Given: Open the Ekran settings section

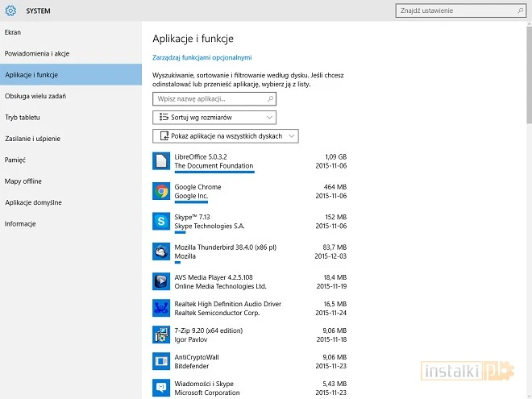Looking at the screenshot, I should click(13, 32).
